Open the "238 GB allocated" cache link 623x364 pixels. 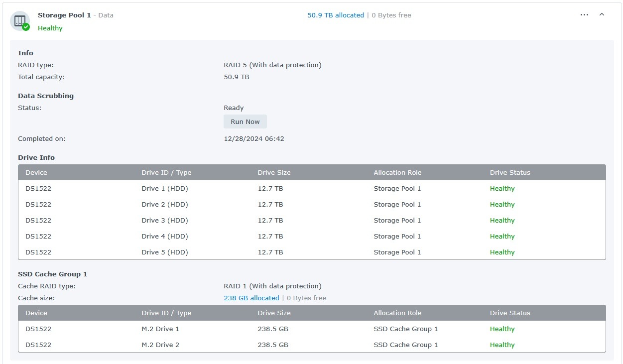coord(251,298)
